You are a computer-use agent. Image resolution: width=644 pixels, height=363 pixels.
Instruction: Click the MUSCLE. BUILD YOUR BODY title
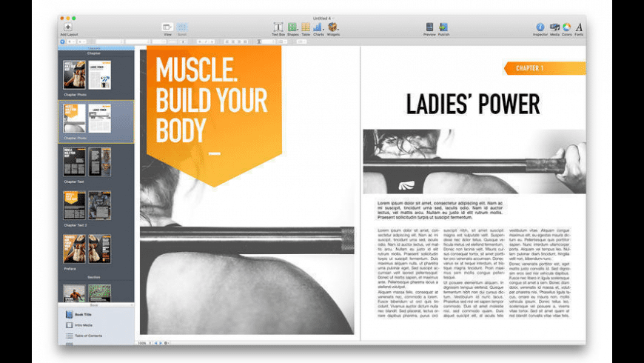(212, 99)
